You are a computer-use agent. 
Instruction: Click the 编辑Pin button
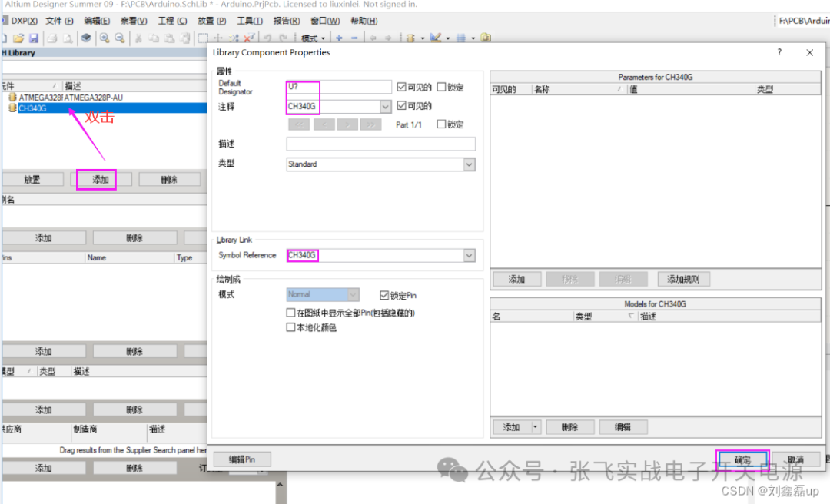(x=241, y=459)
